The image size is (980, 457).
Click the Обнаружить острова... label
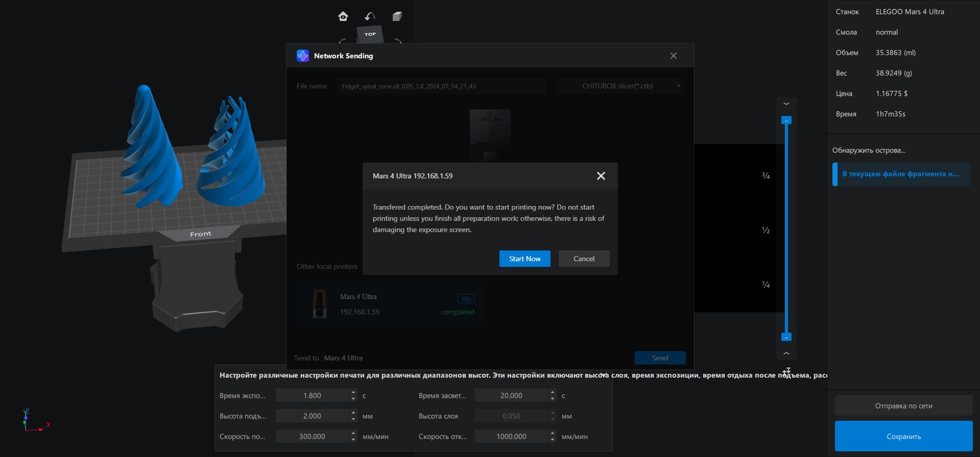pos(869,150)
